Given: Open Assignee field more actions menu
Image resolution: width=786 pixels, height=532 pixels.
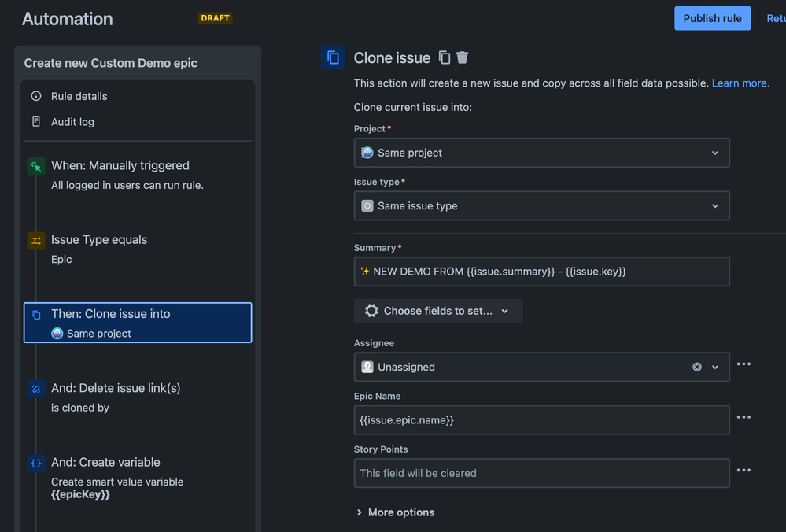Looking at the screenshot, I should [x=744, y=364].
